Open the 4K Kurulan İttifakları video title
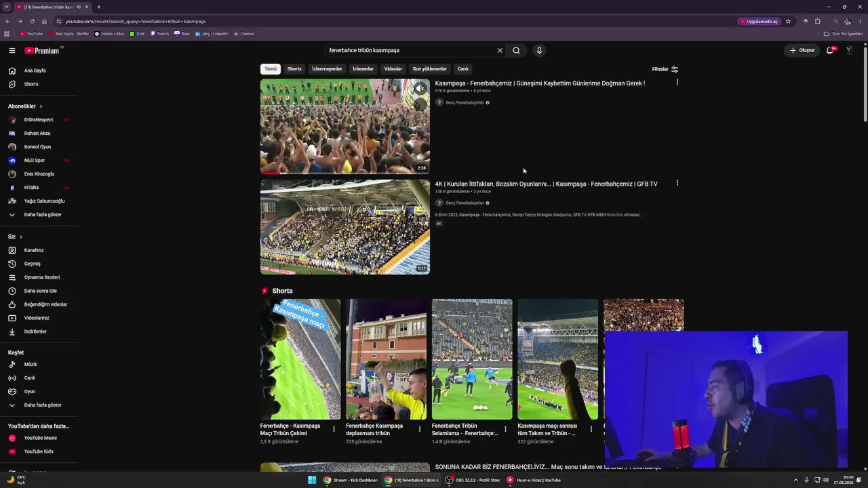This screenshot has height=488, width=868. (x=546, y=184)
